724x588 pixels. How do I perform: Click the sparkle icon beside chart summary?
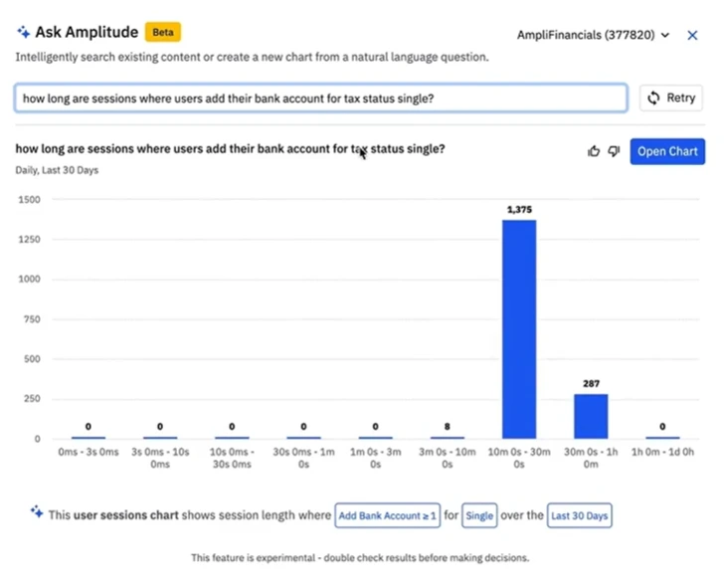click(37, 511)
